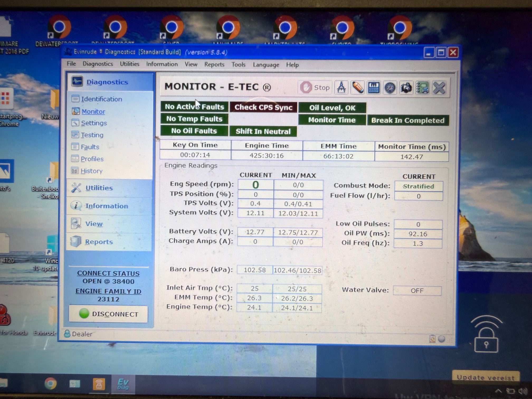Click the 'No Active Faults' status indicator
532x399 pixels.
point(194,107)
